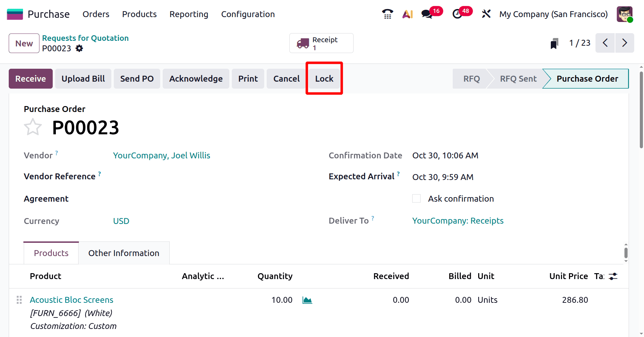Enable the Ask confirmation checkbox

click(x=416, y=198)
